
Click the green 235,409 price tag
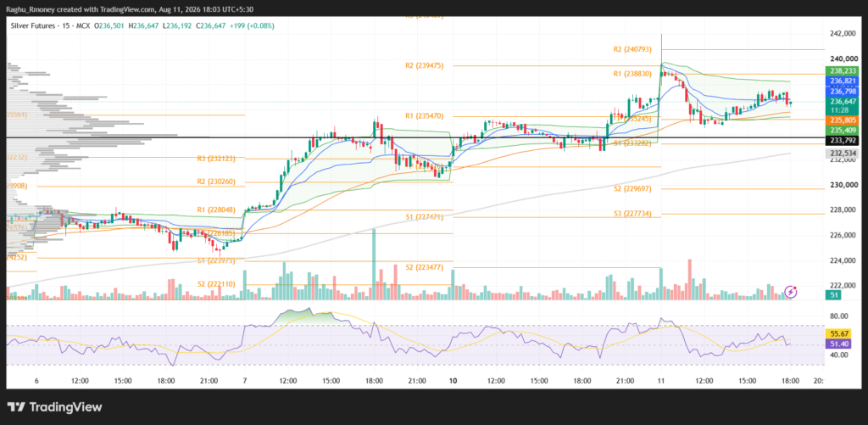(840, 131)
